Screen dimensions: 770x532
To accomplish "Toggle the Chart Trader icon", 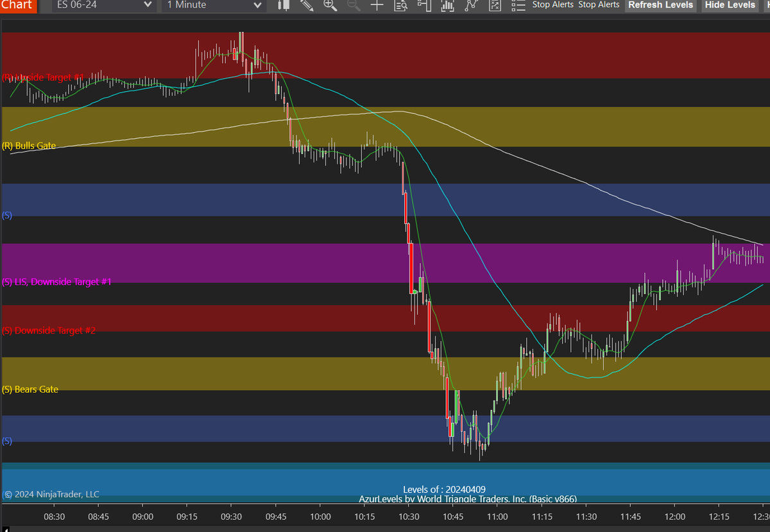I will tap(424, 5).
